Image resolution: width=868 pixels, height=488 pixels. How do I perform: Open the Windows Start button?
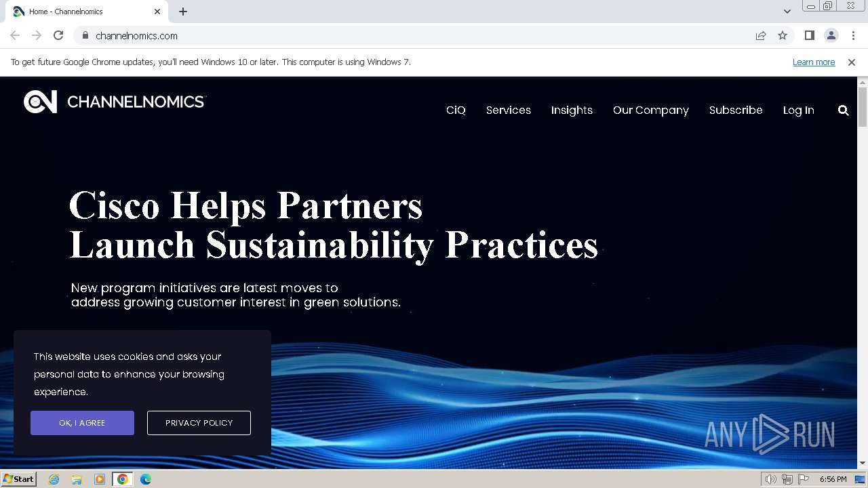click(x=18, y=479)
